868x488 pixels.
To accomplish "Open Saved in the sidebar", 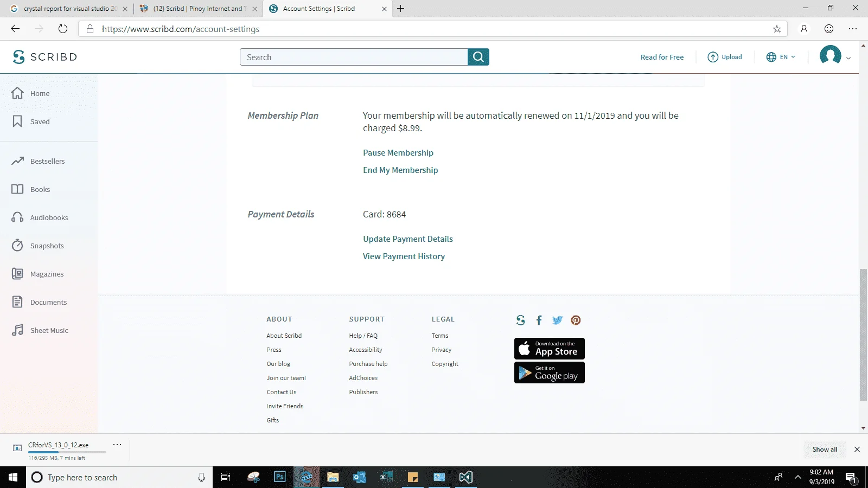I will tap(31, 121).
